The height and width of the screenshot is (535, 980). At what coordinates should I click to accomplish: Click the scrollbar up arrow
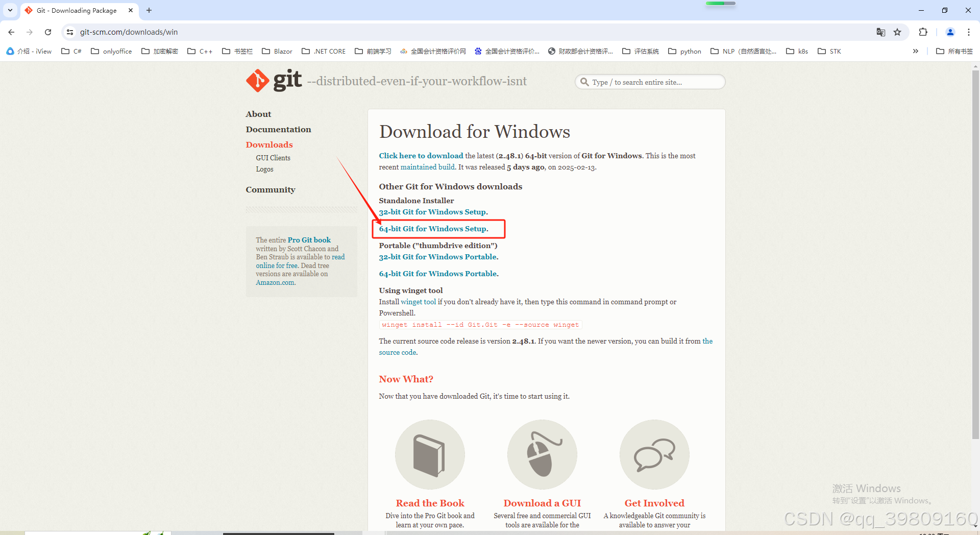click(975, 66)
